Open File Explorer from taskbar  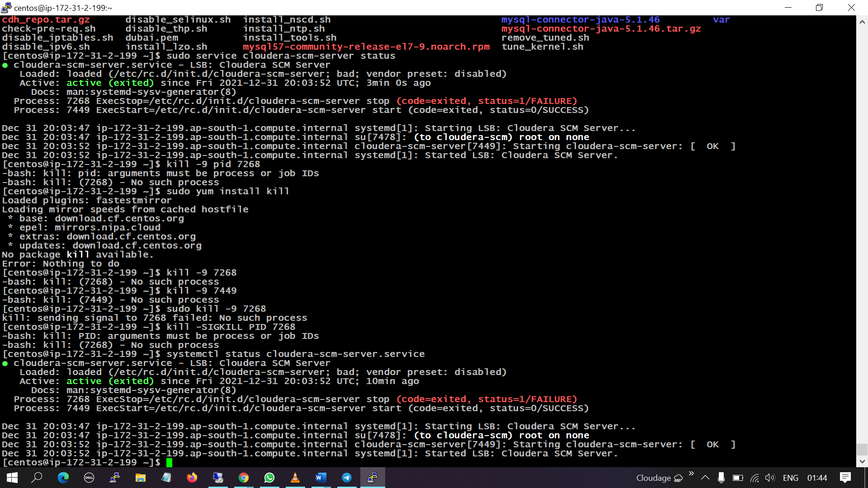click(x=141, y=478)
